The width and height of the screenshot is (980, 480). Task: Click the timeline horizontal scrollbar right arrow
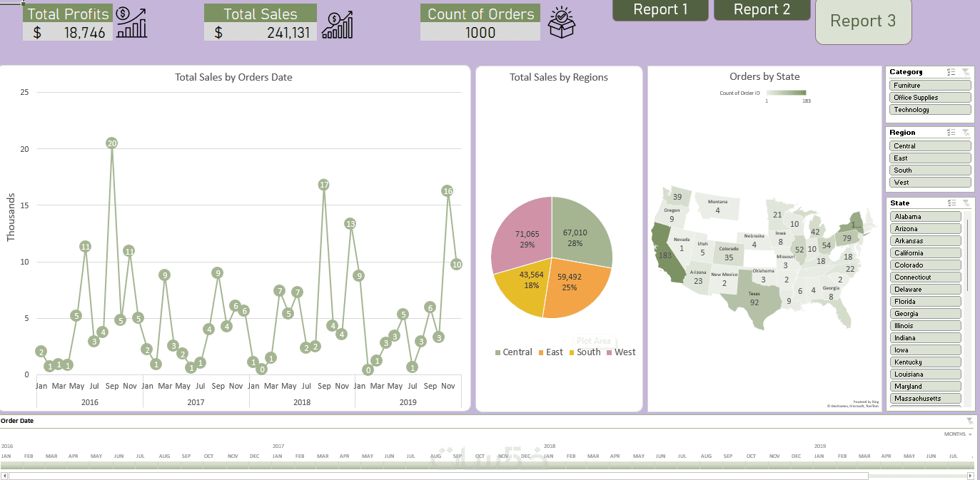click(x=970, y=476)
